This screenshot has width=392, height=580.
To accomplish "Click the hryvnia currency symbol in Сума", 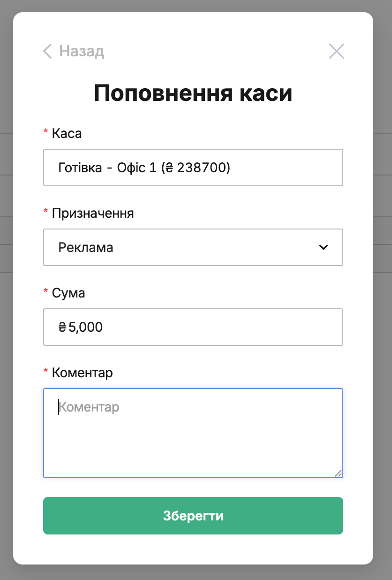I will [x=62, y=327].
